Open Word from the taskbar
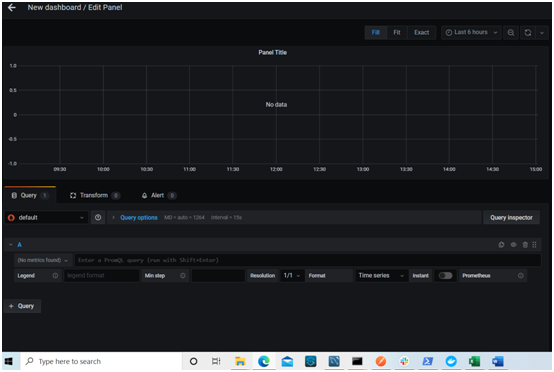554x372 pixels. coord(498,361)
